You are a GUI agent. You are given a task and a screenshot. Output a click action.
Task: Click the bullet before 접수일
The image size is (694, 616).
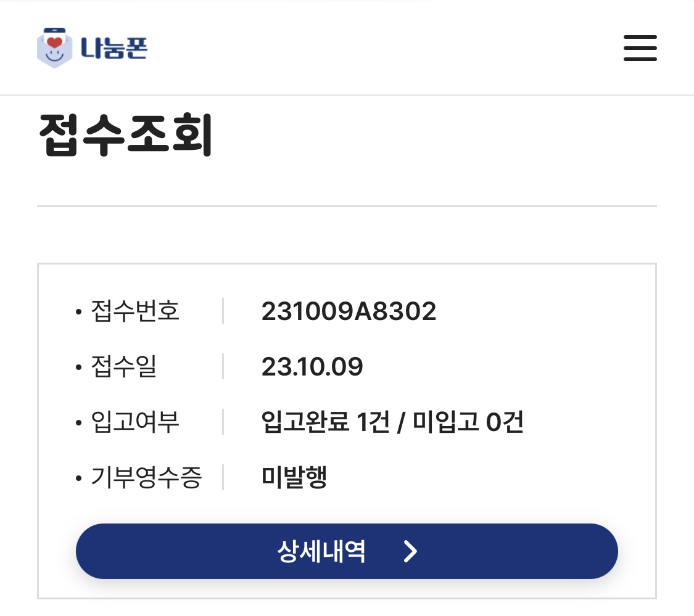point(78,368)
